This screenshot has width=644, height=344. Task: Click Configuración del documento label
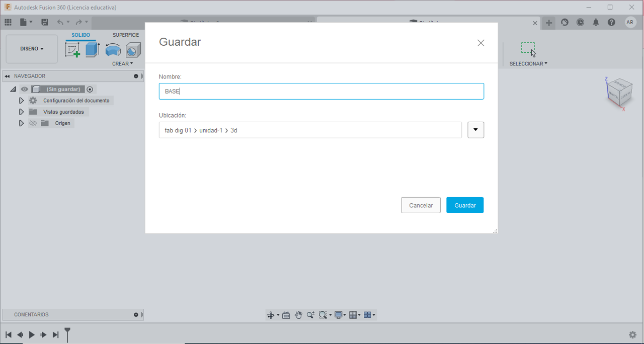76,101
